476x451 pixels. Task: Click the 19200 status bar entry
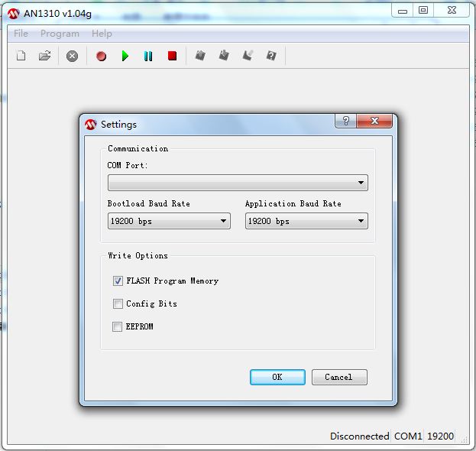tap(440, 436)
